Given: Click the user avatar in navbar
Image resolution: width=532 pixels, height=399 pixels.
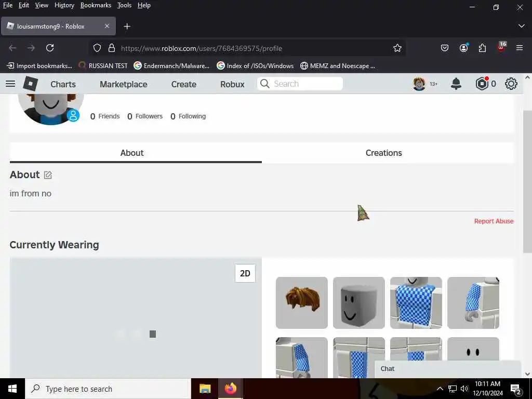Looking at the screenshot, I should (419, 84).
